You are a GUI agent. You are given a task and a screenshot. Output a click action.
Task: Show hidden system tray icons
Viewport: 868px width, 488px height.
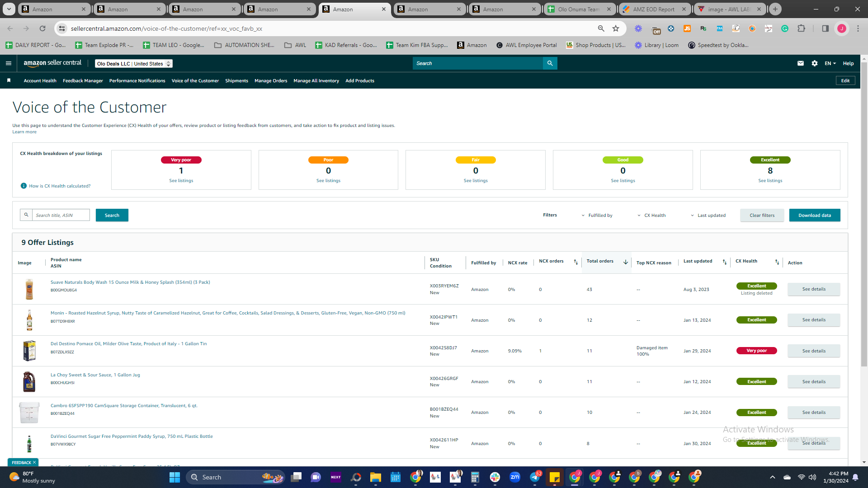coord(772,477)
